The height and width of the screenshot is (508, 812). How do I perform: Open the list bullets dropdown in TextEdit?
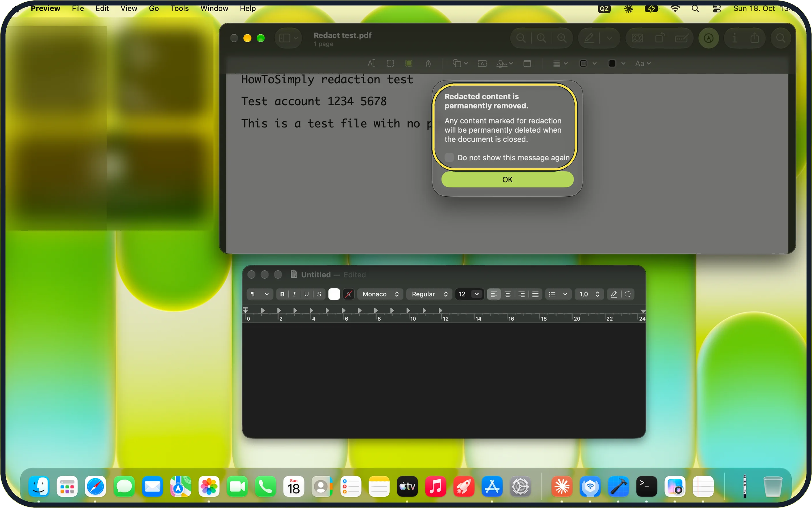click(x=558, y=294)
